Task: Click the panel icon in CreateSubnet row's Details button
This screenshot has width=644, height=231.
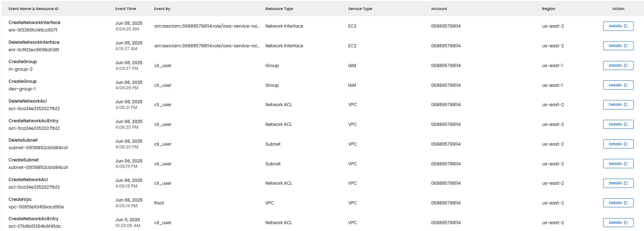Action: pos(626,164)
